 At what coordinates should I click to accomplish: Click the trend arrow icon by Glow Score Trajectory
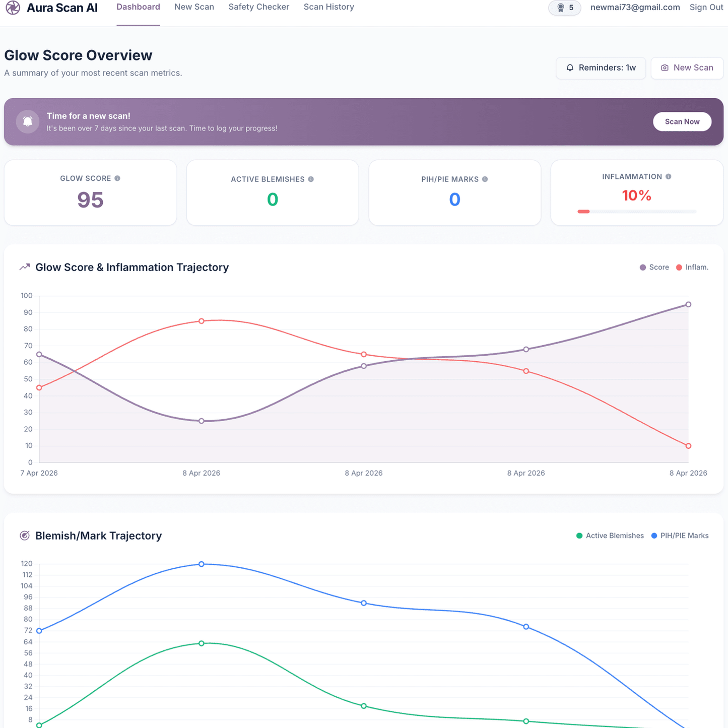point(24,267)
